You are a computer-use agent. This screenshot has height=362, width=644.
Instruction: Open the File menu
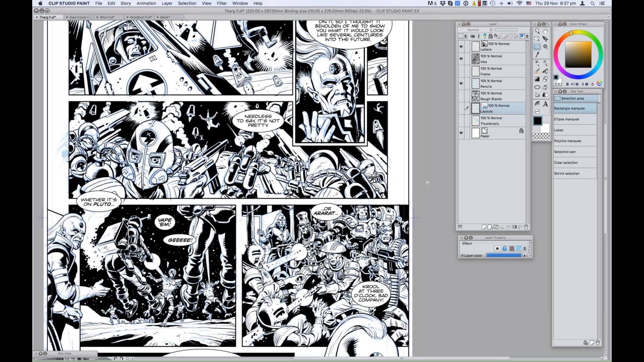tap(99, 3)
